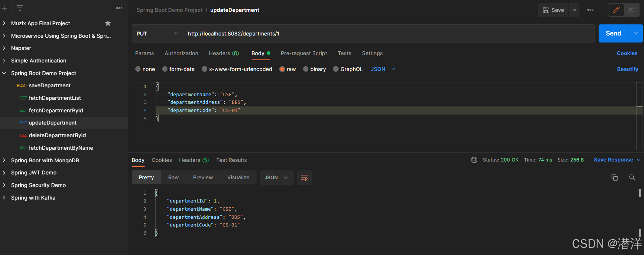
Task: Expand the Spring JWT Demo collection
Action: (4, 173)
